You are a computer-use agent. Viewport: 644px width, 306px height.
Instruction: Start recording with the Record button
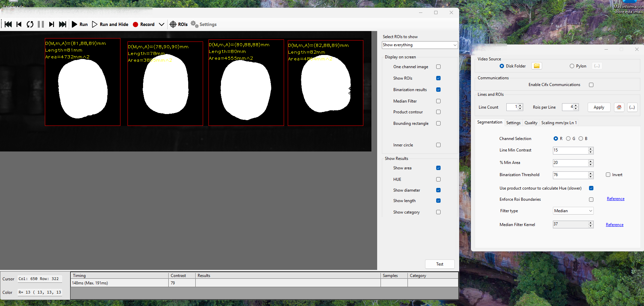pyautogui.click(x=144, y=24)
